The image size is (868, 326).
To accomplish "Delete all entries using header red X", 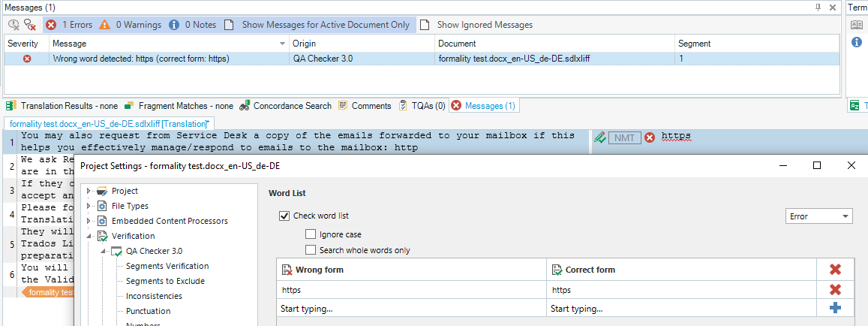I will tap(835, 270).
